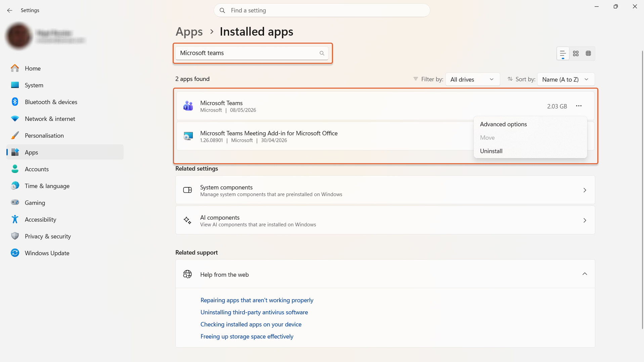Click the Personalisation paintbrush icon

click(x=15, y=135)
